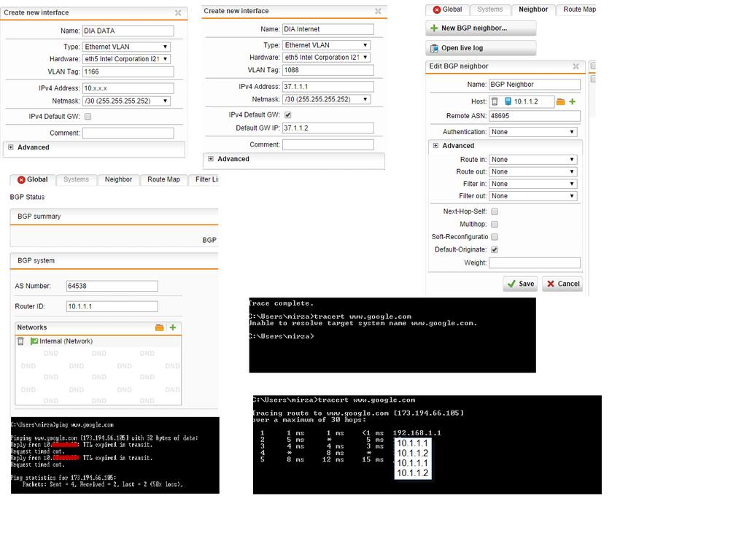Click BGP Neighbor name field
736x560 pixels.
(x=535, y=85)
